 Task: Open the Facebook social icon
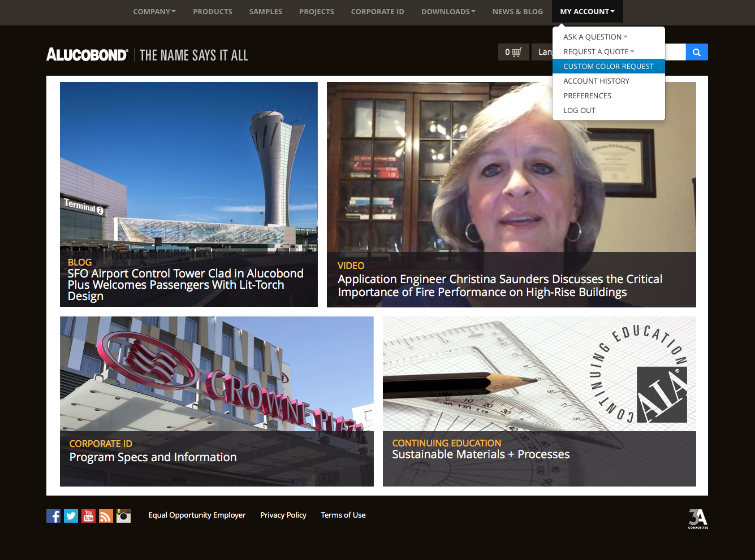coord(53,516)
